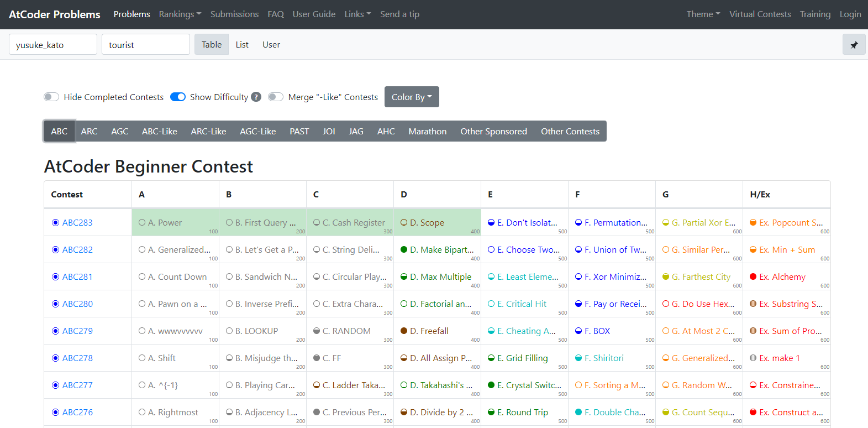Click the blue circle icon beside ABC279
The width and height of the screenshot is (868, 428).
(x=55, y=331)
